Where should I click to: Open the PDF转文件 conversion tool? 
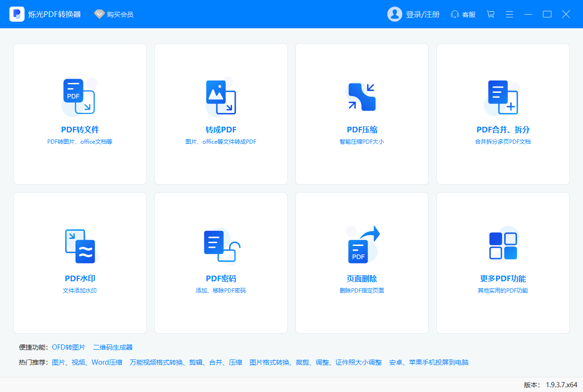coord(80,113)
